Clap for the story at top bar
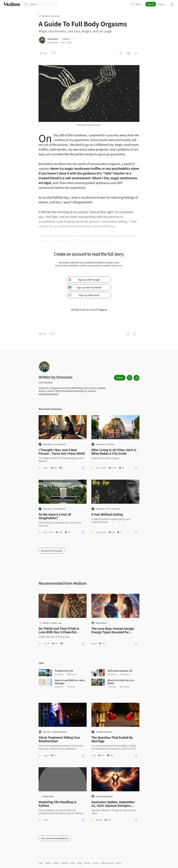The height and width of the screenshot is (868, 178). [41, 53]
